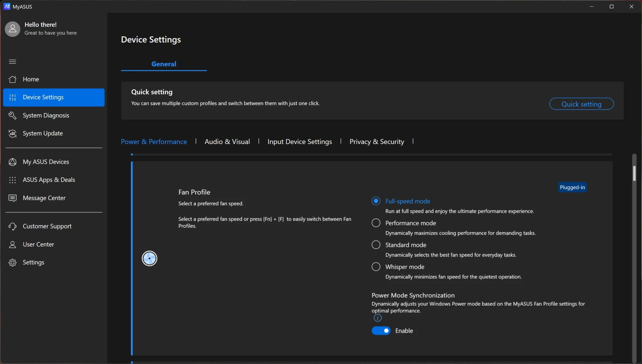The height and width of the screenshot is (364, 642).
Task: Click the 'Hello there!' greeting text
Action: tap(40, 25)
